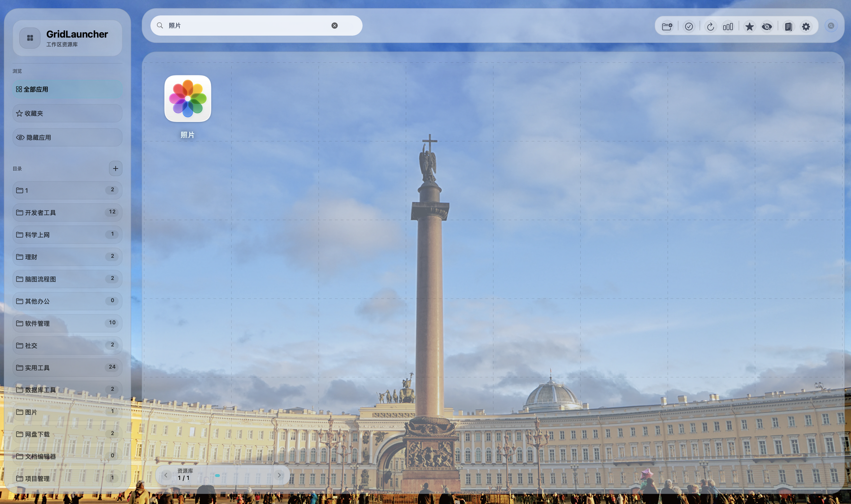Open the 图片 folder
This screenshot has width=851, height=504.
click(x=67, y=412)
